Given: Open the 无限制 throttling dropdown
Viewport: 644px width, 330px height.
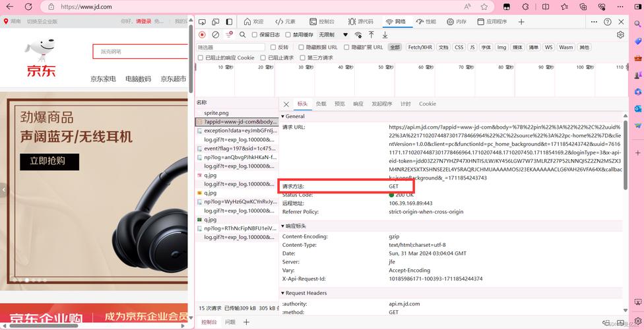Looking at the screenshot, I should (333, 35).
